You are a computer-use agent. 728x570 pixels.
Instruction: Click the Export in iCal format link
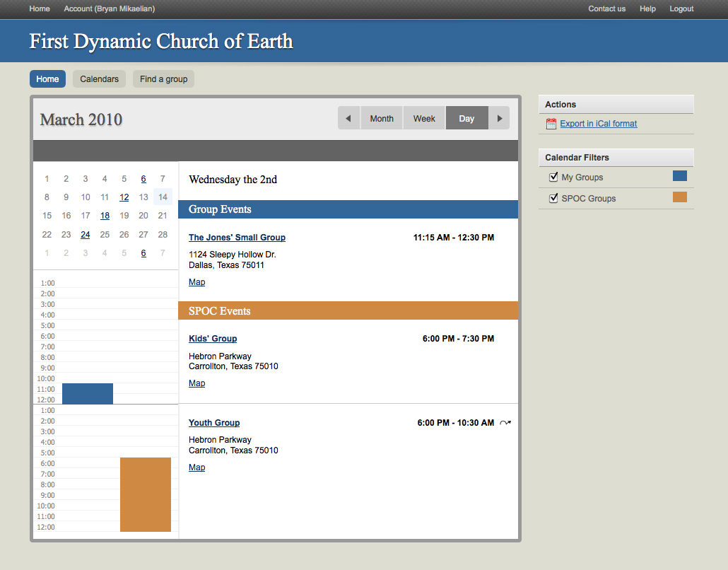[x=598, y=124]
